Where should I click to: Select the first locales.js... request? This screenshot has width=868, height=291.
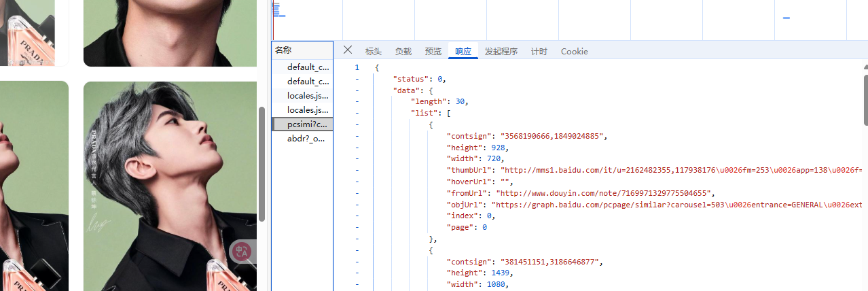(x=302, y=95)
